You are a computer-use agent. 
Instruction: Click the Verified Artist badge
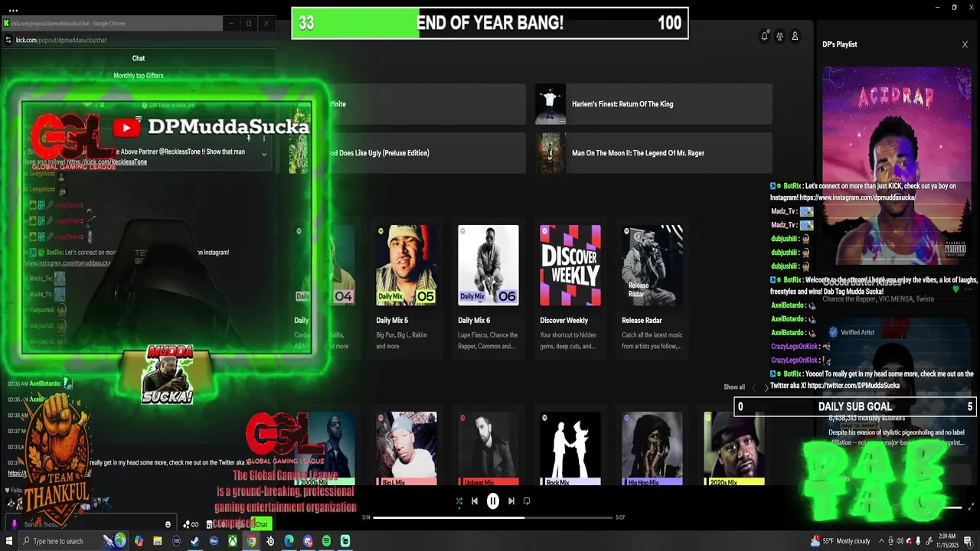851,332
